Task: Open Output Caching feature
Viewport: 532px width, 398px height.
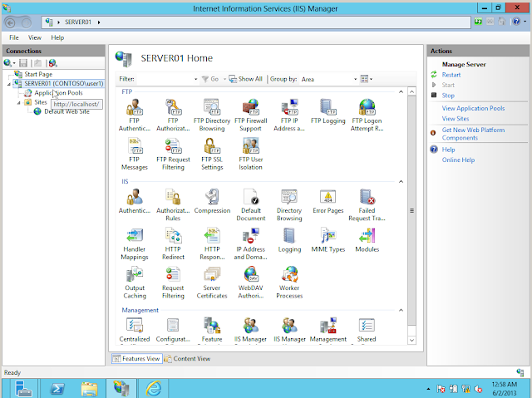Action: pos(135,283)
